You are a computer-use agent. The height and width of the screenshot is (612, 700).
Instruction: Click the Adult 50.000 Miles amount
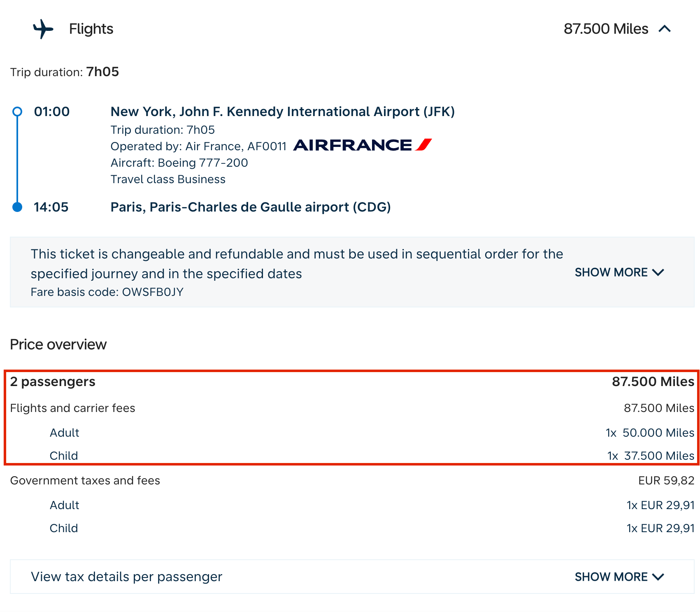pyautogui.click(x=658, y=433)
